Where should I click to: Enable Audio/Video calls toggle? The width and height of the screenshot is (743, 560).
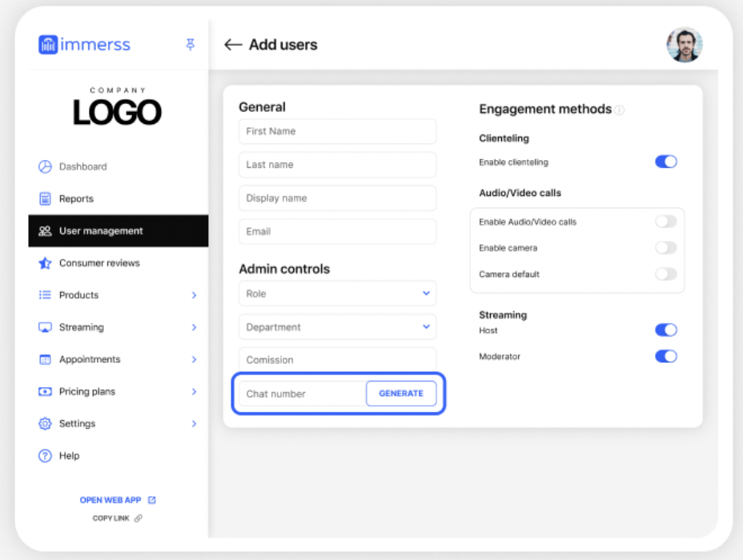[x=665, y=222]
